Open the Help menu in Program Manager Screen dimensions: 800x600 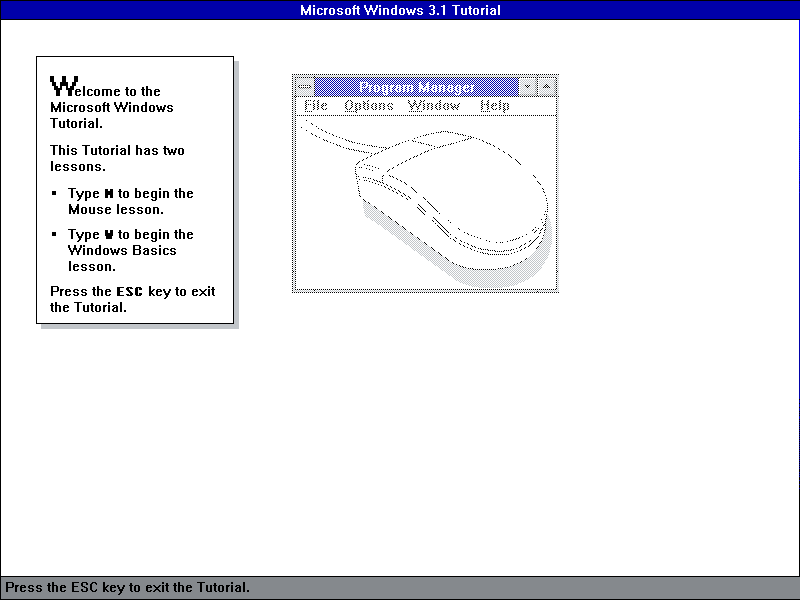point(494,106)
